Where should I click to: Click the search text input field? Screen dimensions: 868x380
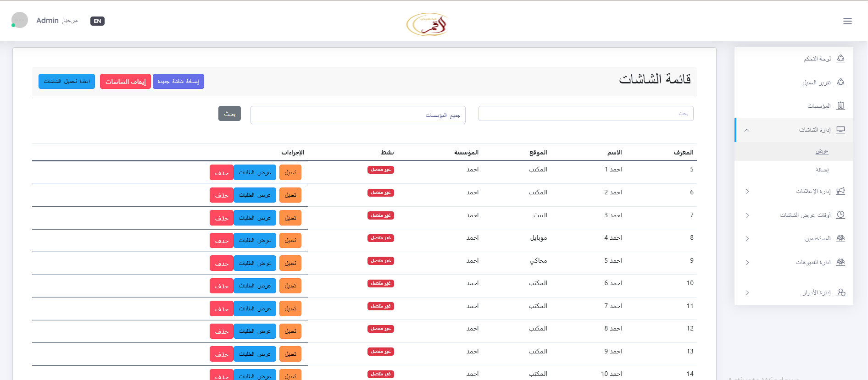coord(585,114)
